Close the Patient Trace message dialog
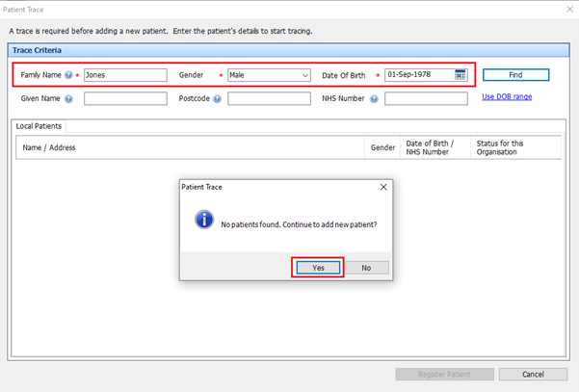Viewport: 579px width, 392px height. [382, 187]
